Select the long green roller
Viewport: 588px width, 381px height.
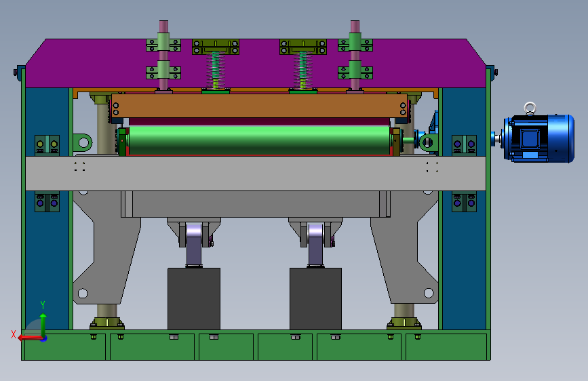click(259, 140)
